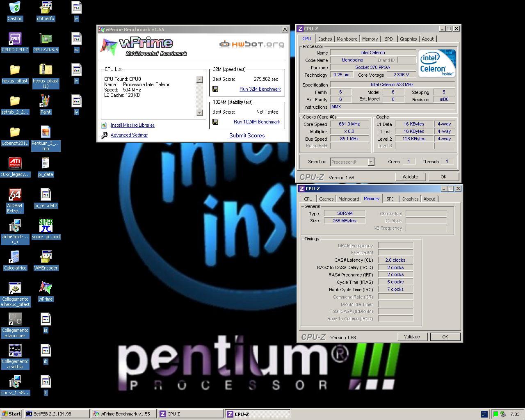Switch to Memory tab in upper CPU-Z window
The width and height of the screenshot is (525, 420).
[370, 39]
